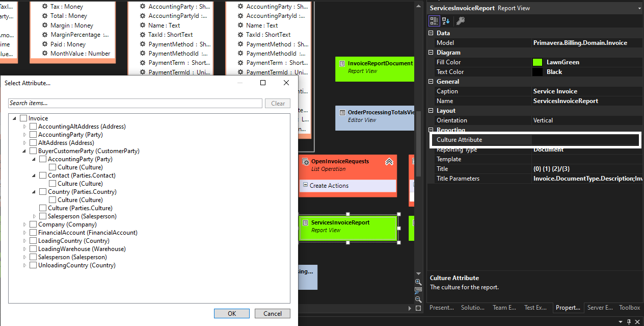Expand Salesperson (Parties.Salesperson) node
The width and height of the screenshot is (644, 326).
[34, 216]
